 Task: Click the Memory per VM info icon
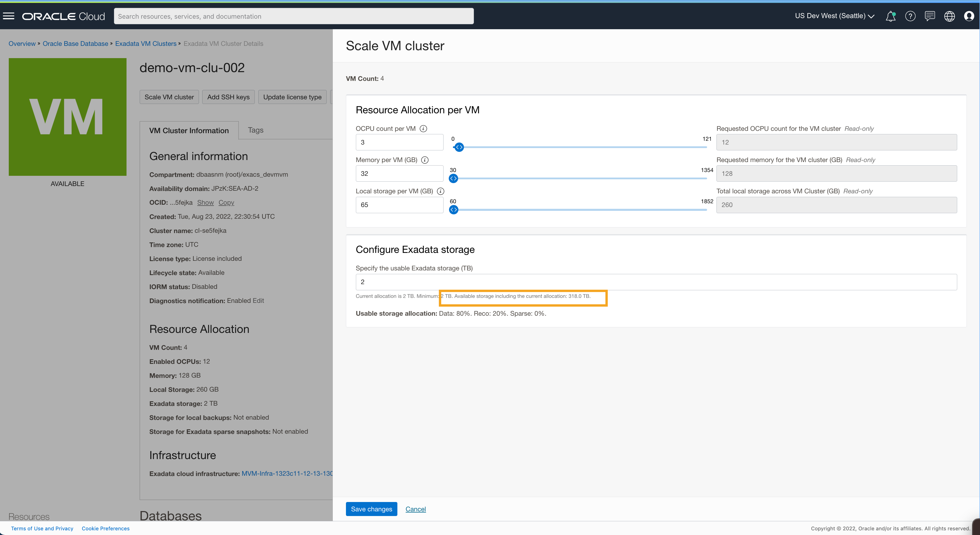click(x=425, y=160)
